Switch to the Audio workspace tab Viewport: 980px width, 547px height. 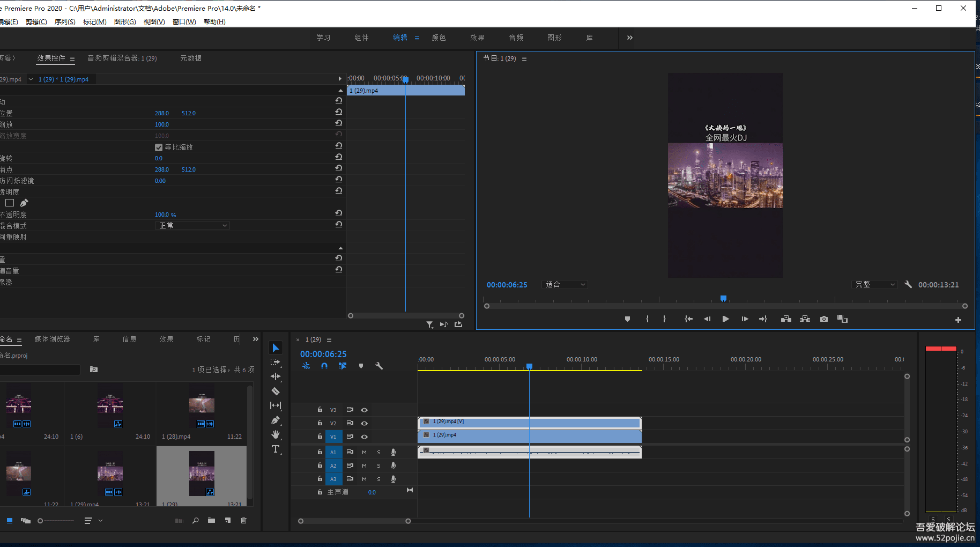(516, 38)
